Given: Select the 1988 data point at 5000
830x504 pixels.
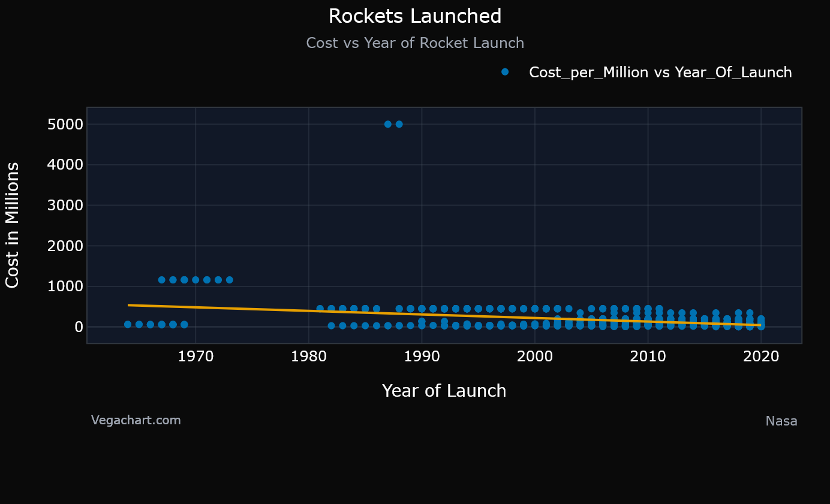Looking at the screenshot, I should coord(399,124).
